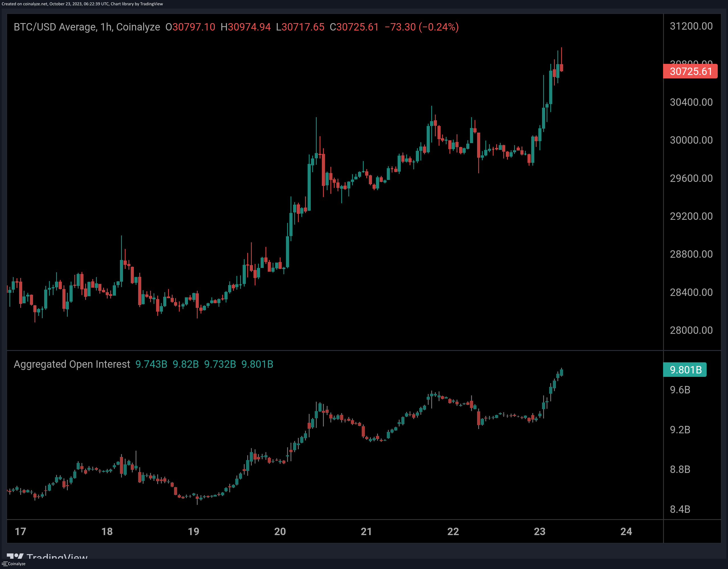Click the Close value C30725.61 in legend
The width and height of the screenshot is (728, 569).
354,27
